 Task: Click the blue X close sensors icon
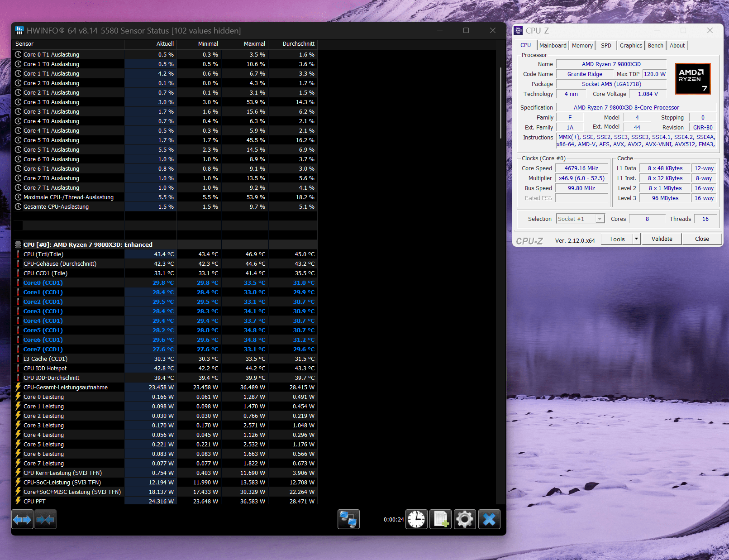pyautogui.click(x=489, y=519)
